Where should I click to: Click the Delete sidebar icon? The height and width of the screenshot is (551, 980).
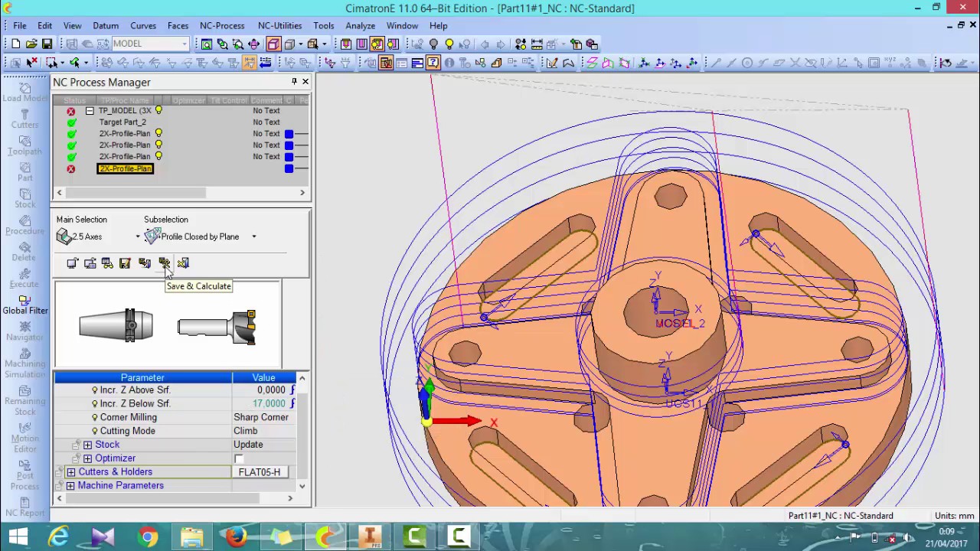coord(24,252)
